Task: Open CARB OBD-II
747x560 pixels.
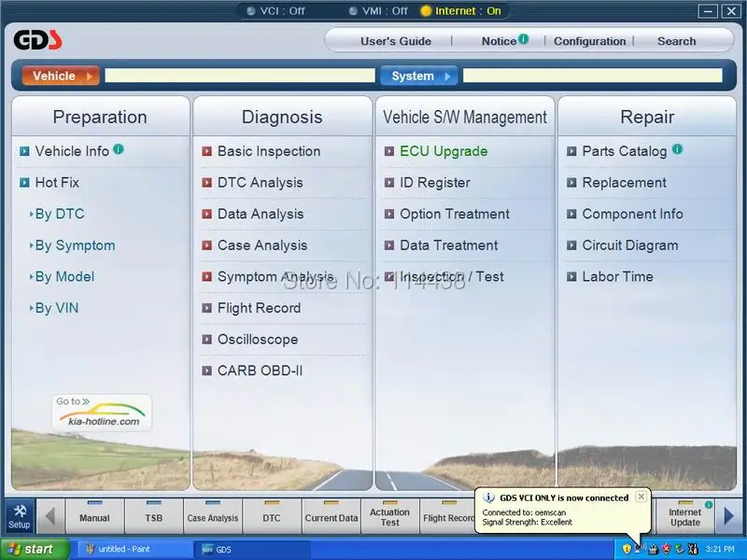Action: [x=260, y=371]
